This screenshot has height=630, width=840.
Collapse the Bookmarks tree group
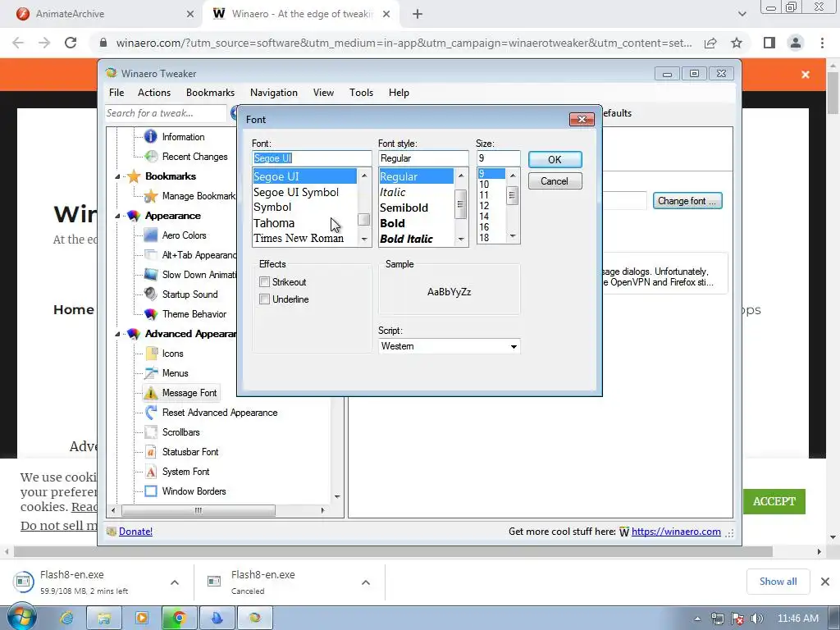point(117,176)
